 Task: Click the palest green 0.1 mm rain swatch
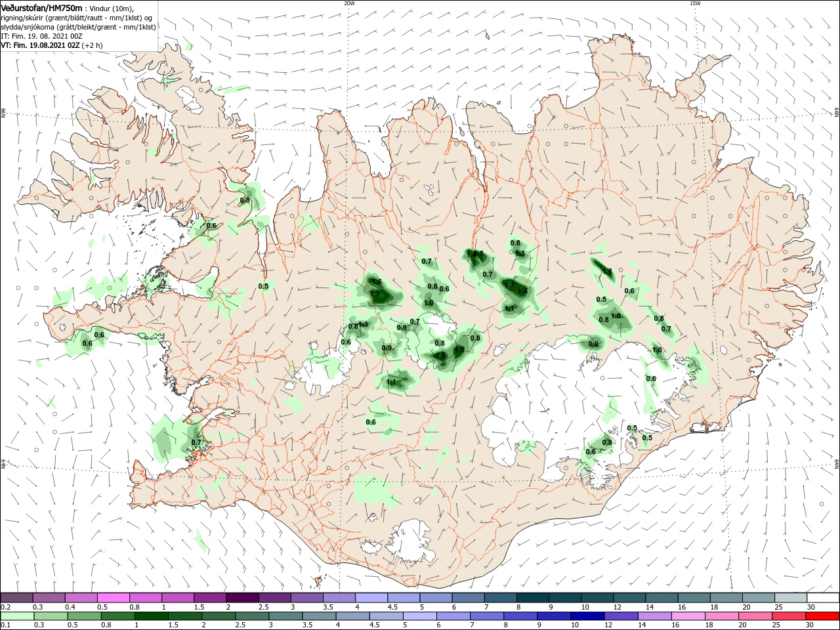16,616
